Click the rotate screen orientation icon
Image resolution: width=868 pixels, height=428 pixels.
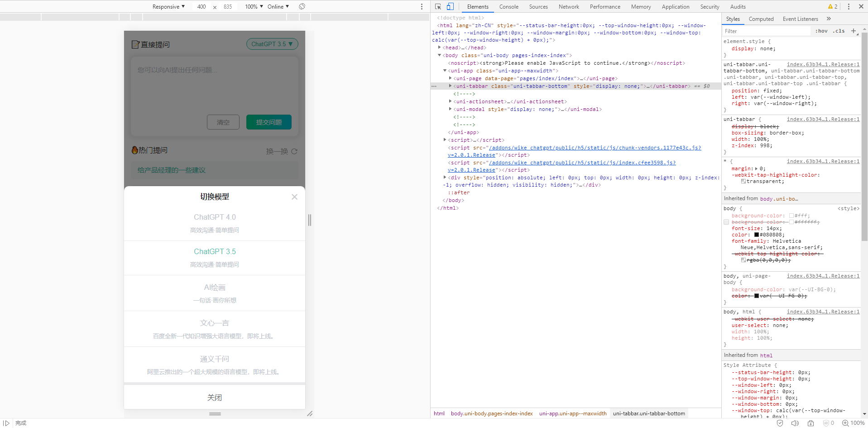[x=302, y=6]
